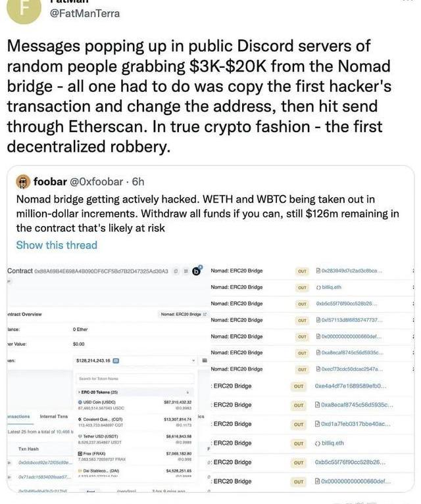This screenshot has width=421, height=504.
Task: Click the Show this thread link
Action: (x=57, y=245)
